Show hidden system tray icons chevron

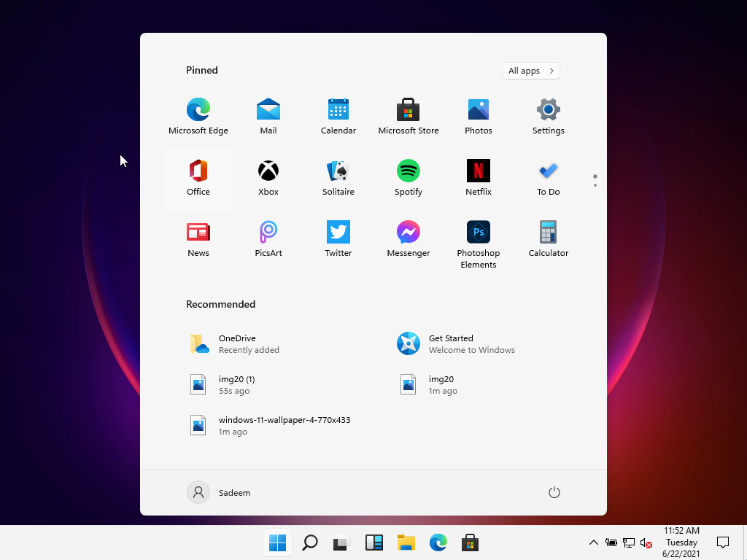[594, 542]
